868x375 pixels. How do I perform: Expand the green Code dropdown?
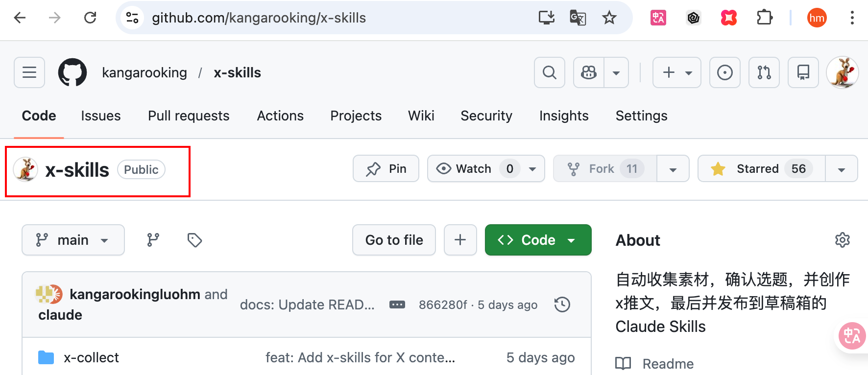(x=538, y=240)
